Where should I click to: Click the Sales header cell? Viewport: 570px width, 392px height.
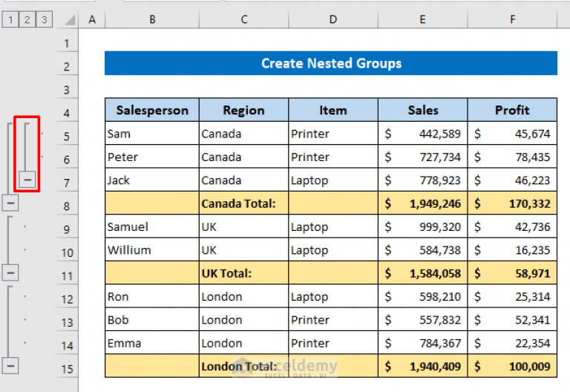423,110
